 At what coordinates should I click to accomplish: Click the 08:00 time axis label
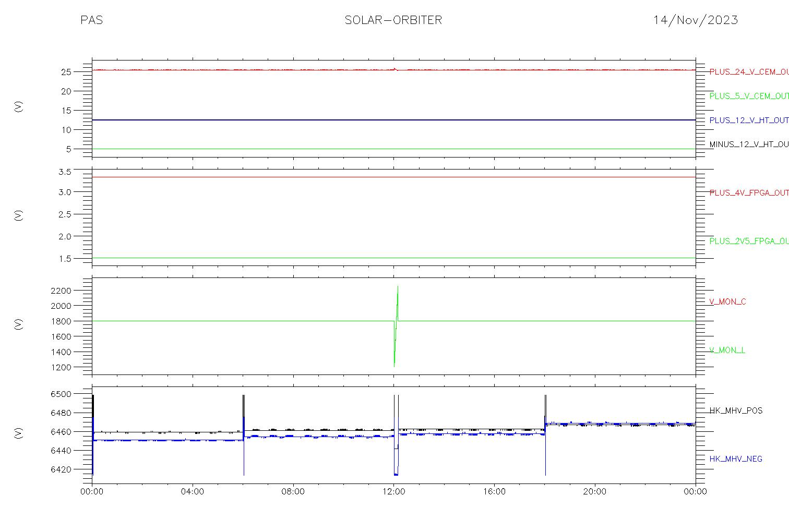293,491
